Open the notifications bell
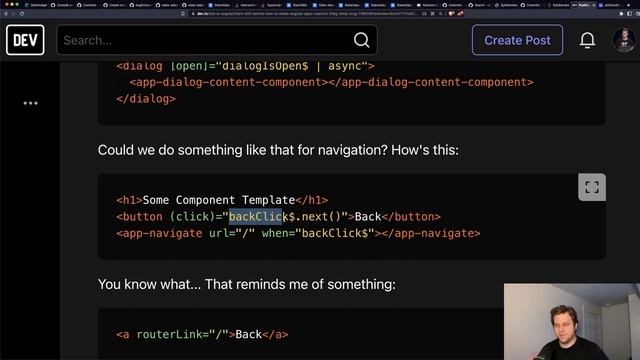This screenshot has width=640, height=360. click(x=587, y=40)
